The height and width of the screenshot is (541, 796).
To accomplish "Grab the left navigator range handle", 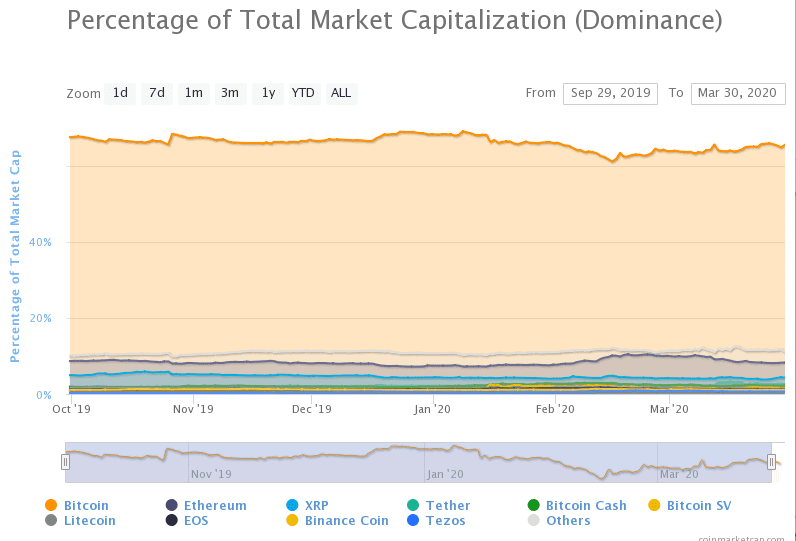I will (65, 462).
